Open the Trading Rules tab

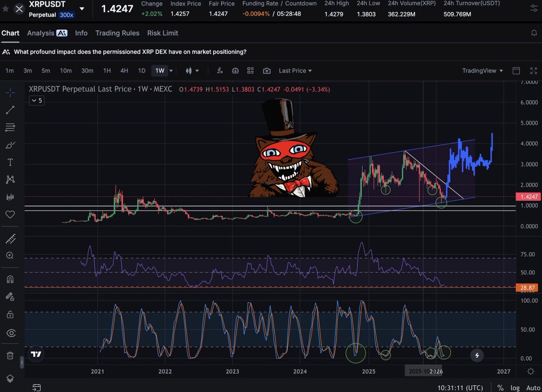[x=117, y=33]
